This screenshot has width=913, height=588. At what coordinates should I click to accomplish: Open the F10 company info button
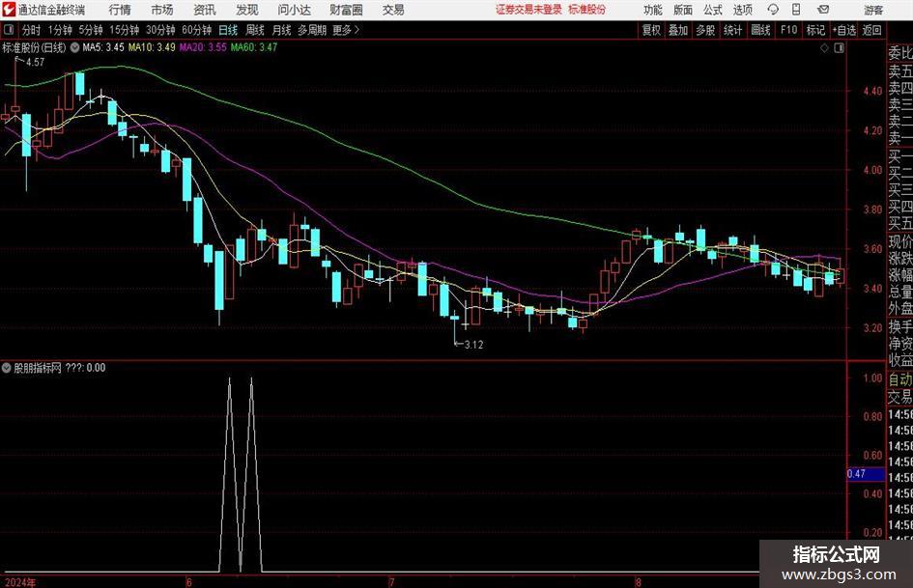coord(788,30)
